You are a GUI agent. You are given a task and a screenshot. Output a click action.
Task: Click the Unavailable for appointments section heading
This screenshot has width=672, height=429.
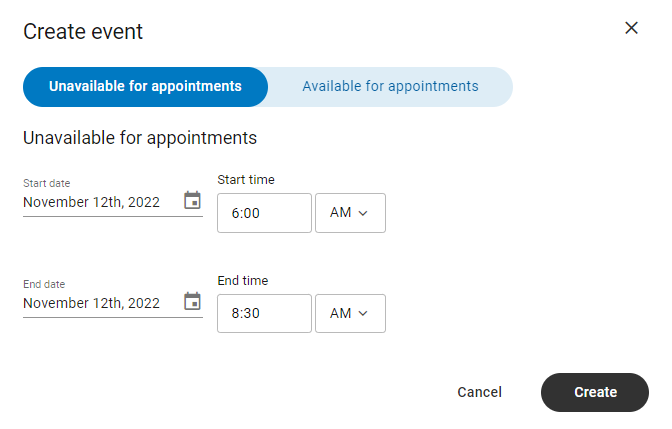coord(140,137)
